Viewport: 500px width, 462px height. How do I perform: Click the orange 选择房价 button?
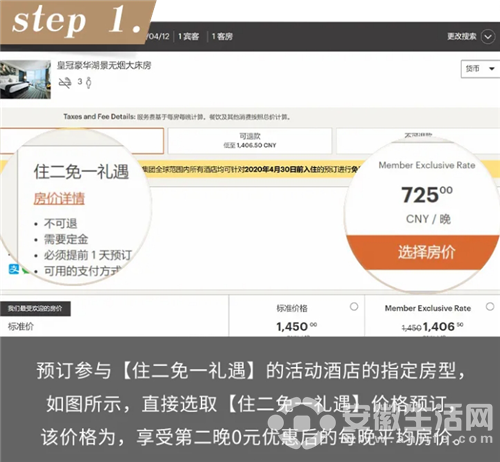tap(426, 252)
